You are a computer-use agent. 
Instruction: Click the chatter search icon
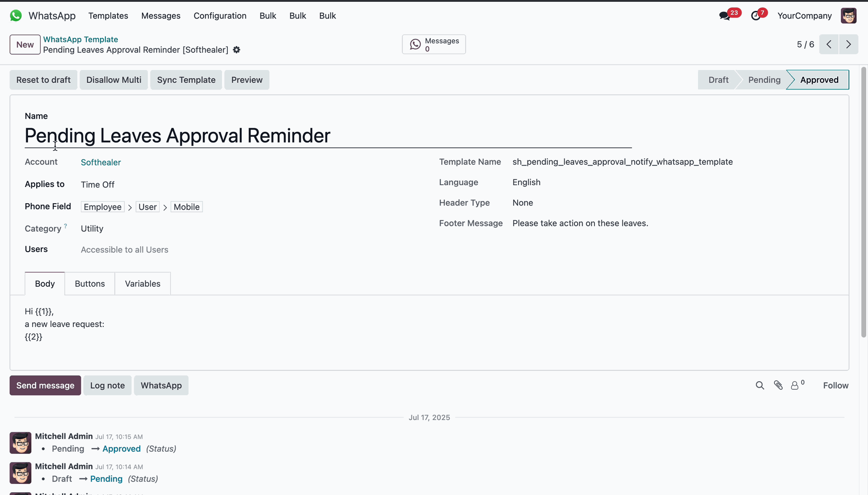click(x=760, y=385)
